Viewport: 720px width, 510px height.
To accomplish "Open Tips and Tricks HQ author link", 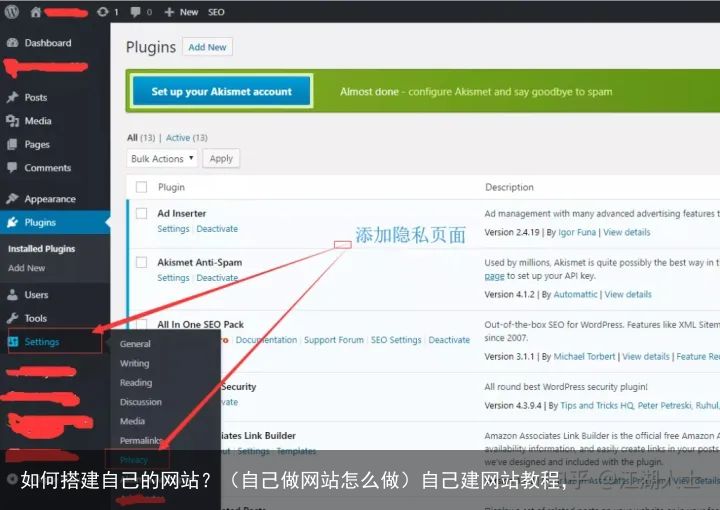I will coord(597,405).
